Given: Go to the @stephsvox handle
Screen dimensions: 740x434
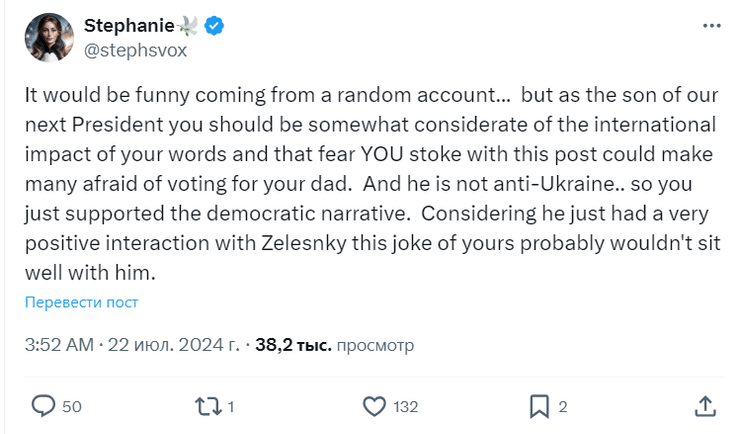Looking at the screenshot, I should (x=135, y=48).
